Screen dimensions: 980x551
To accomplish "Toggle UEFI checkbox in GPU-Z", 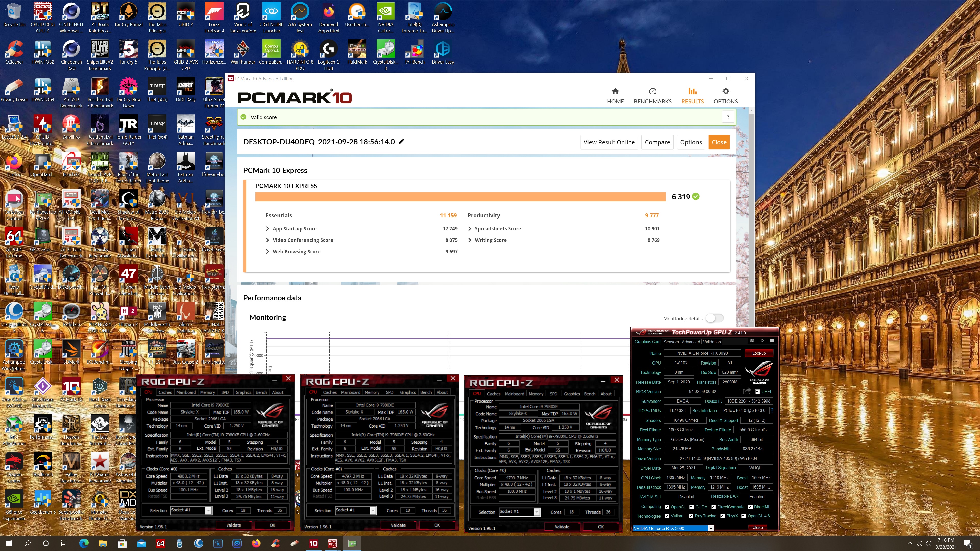I will [x=757, y=392].
